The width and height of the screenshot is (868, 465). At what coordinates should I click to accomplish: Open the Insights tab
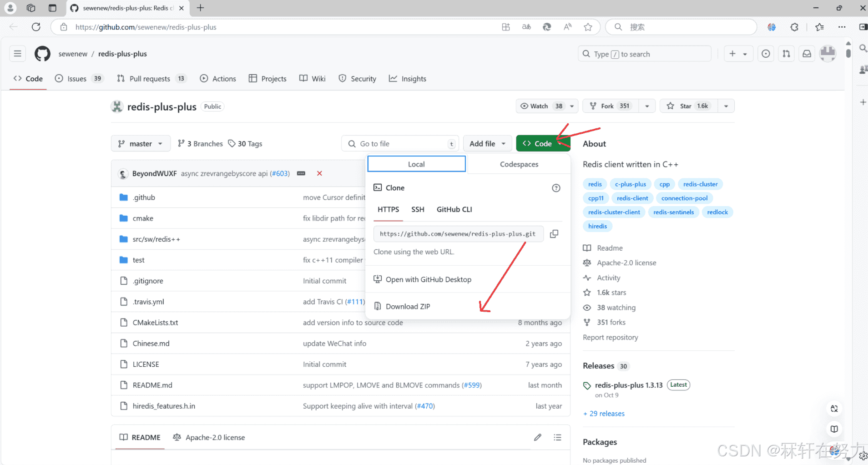click(408, 78)
